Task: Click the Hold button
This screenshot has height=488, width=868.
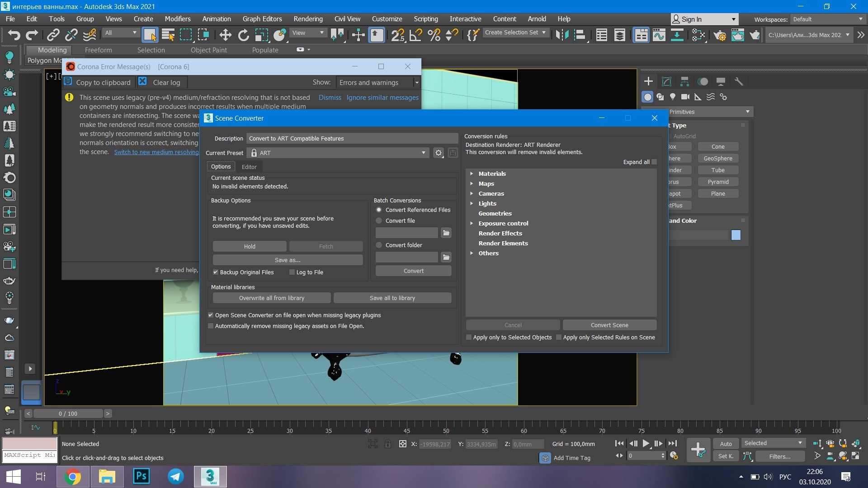Action: point(250,246)
